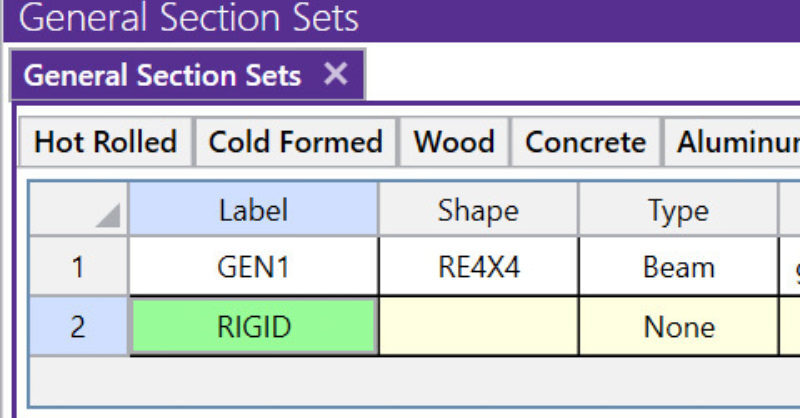Open the Concrete tab
Screen dimensions: 800x418
pos(585,142)
